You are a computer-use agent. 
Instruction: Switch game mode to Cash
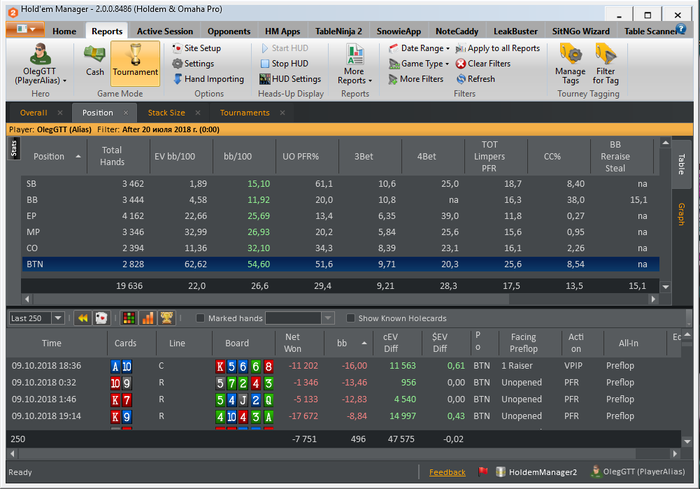point(95,61)
